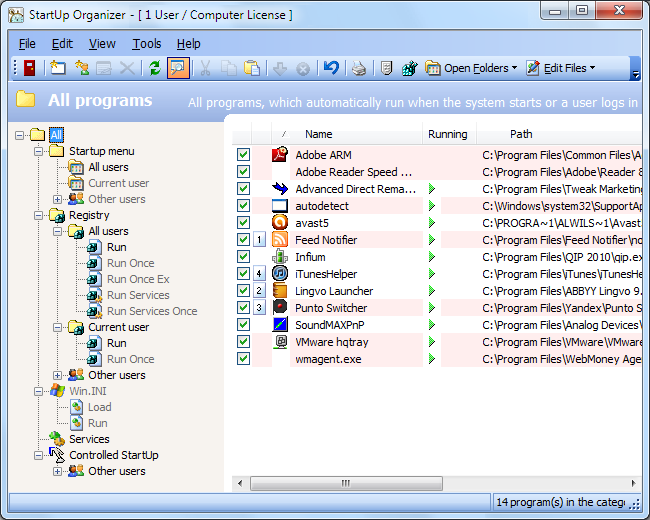Click the horizontal scrollbar right arrow
The height and width of the screenshot is (520, 650).
pos(633,483)
